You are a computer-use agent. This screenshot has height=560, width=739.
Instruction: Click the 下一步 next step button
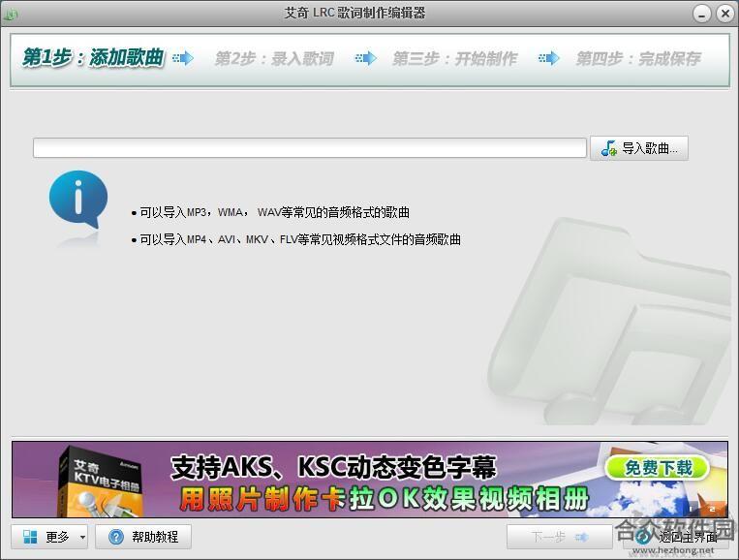560,537
